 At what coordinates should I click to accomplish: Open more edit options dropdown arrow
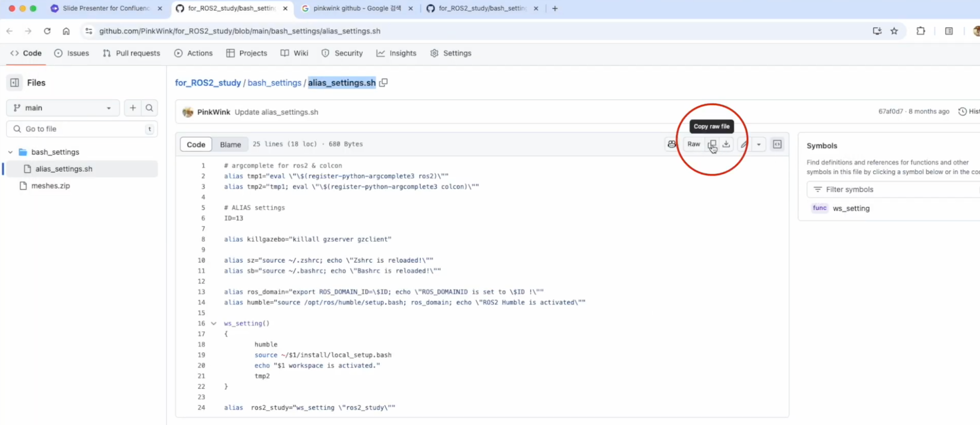tap(759, 145)
